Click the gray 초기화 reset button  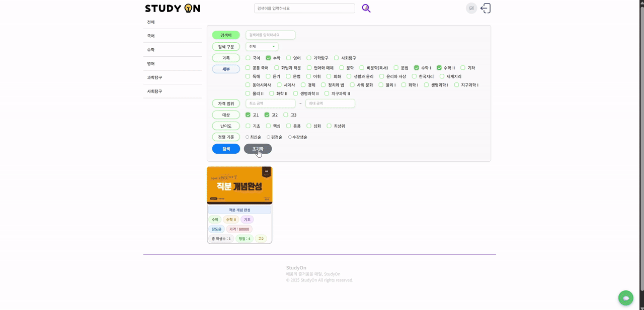[258, 149]
